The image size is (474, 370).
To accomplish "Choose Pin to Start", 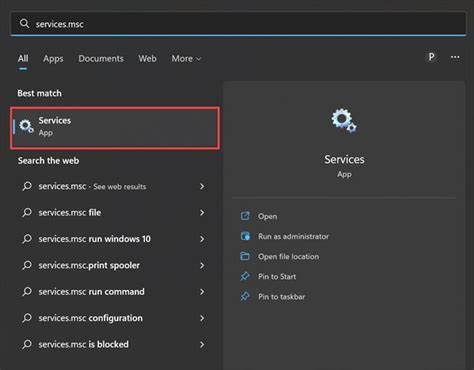I will pyautogui.click(x=277, y=277).
